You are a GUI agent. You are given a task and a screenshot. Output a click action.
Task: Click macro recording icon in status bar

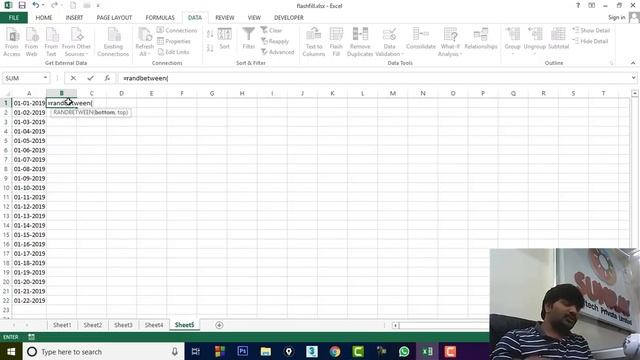(31, 337)
